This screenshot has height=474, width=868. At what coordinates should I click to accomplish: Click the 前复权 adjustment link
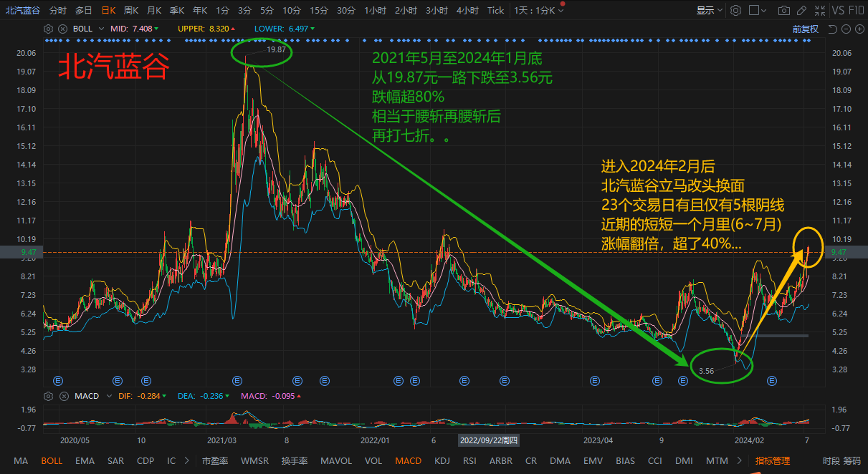805,29
